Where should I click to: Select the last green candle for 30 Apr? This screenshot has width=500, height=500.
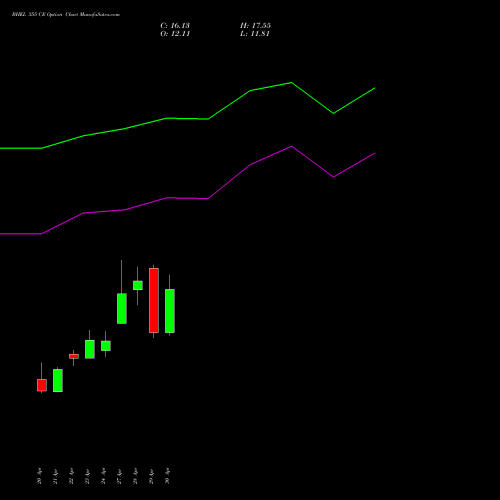click(x=170, y=311)
